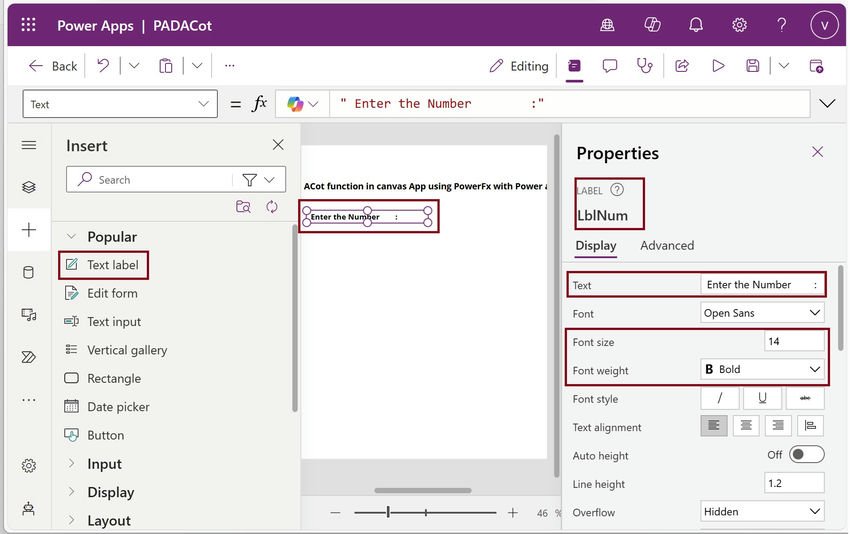Click the Copilot icon in formula bar
The image size is (850, 534).
pyautogui.click(x=295, y=104)
